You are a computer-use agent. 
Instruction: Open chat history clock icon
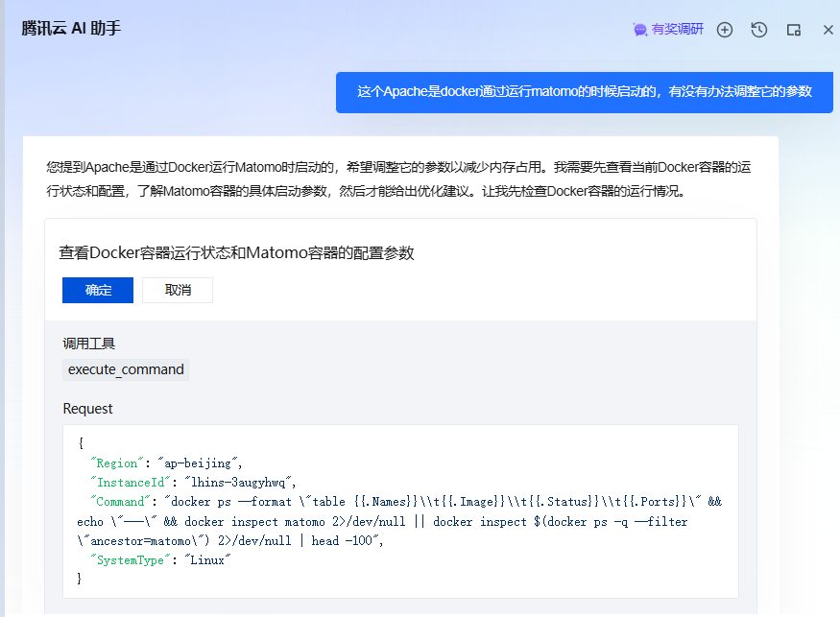(759, 30)
